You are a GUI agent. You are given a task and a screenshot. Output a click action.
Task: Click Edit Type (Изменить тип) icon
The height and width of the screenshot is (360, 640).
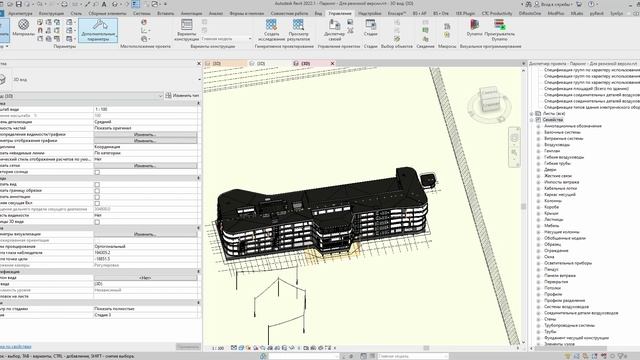[168, 96]
